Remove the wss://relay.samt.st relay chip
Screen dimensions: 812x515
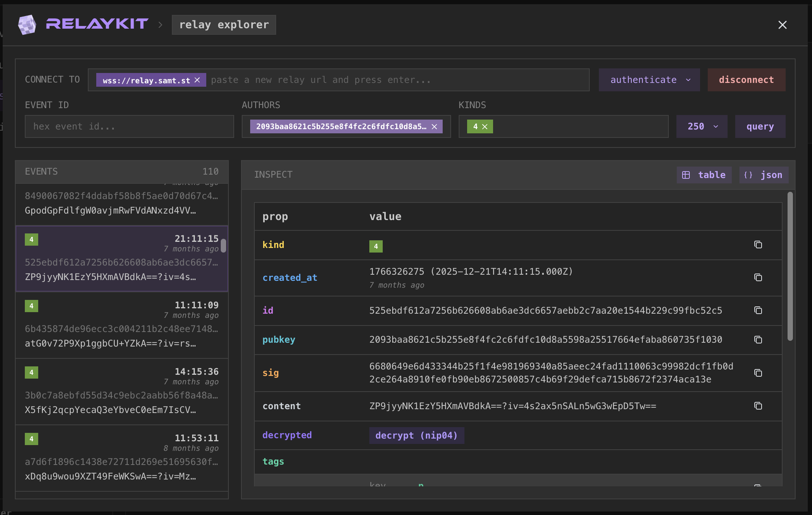(x=197, y=80)
